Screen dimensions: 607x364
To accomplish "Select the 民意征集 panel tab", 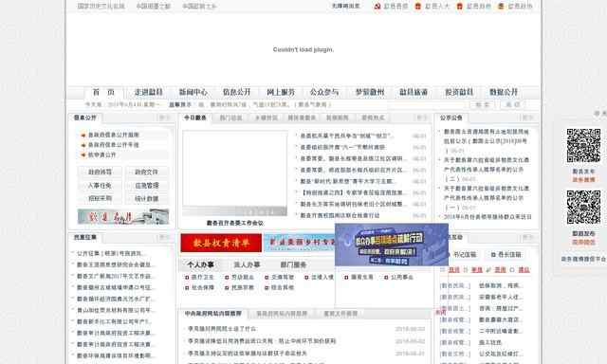I will (x=85, y=237).
